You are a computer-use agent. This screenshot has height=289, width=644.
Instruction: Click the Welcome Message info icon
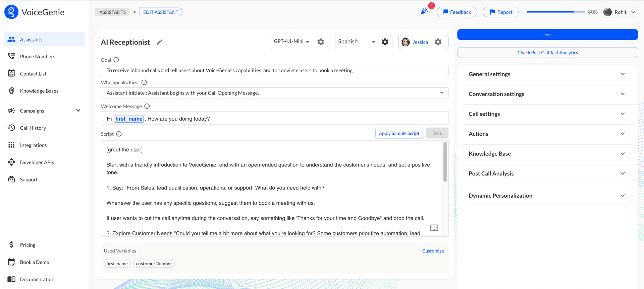[x=147, y=106]
